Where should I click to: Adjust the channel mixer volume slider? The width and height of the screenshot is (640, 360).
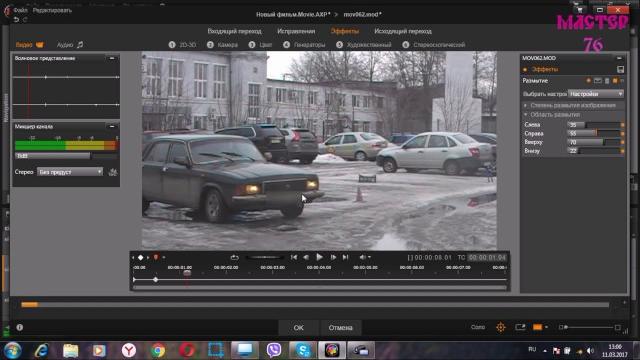(66, 156)
